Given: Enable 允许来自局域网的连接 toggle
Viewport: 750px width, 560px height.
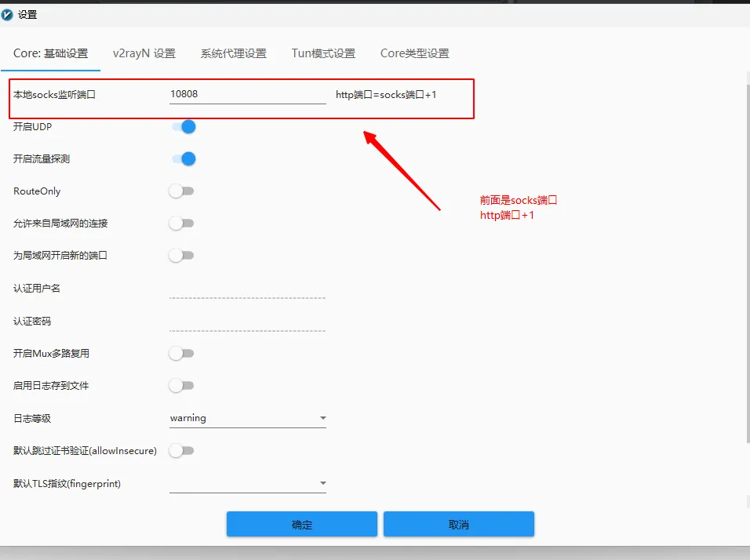Looking at the screenshot, I should coord(181,224).
